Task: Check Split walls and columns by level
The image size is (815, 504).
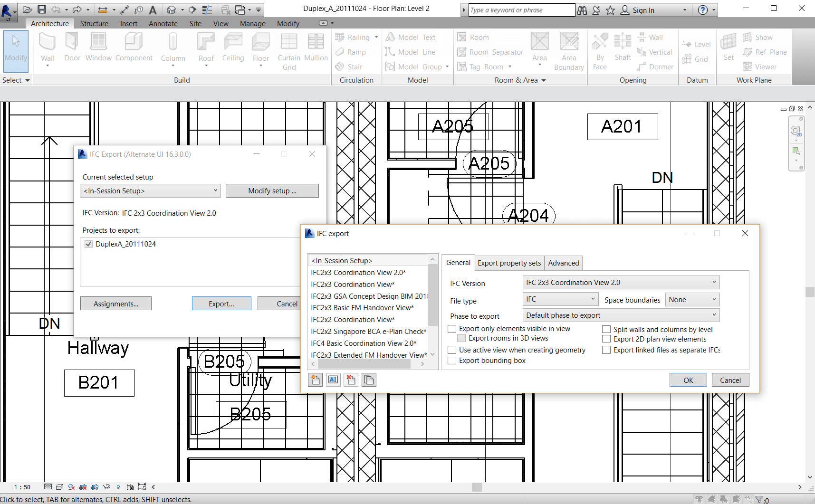Action: coord(606,329)
